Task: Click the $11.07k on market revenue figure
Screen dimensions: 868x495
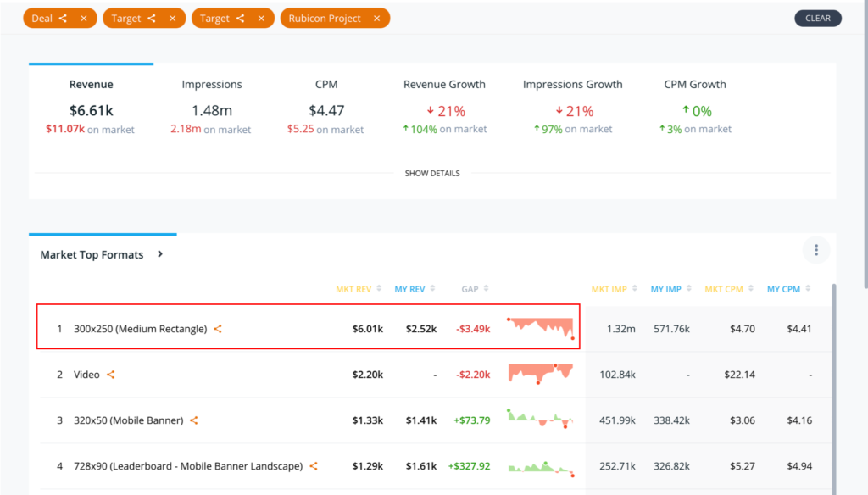Action: [x=65, y=129]
